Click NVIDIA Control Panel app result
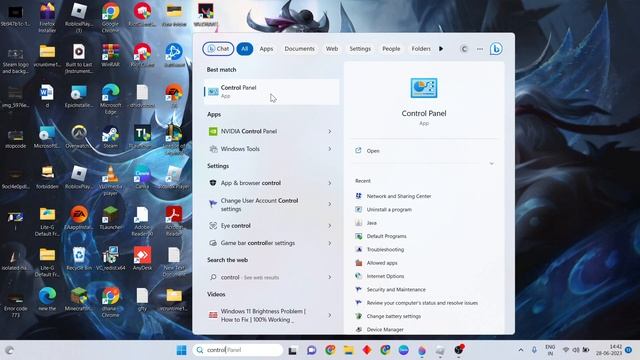This screenshot has height=360, width=640. point(271,131)
